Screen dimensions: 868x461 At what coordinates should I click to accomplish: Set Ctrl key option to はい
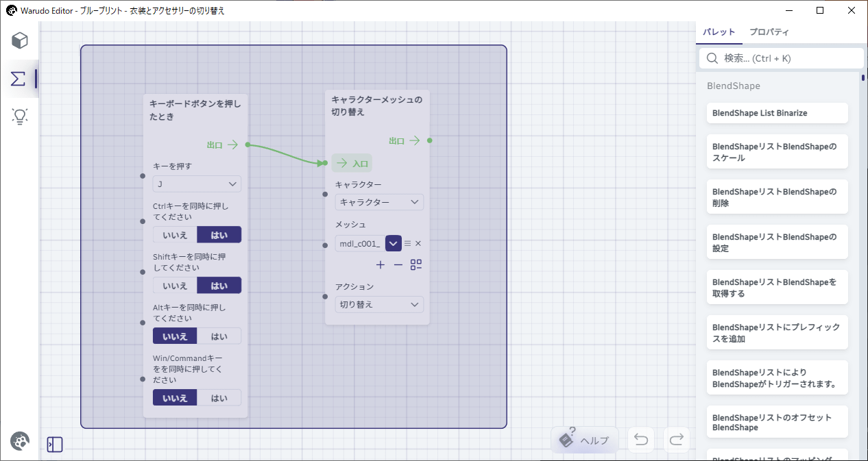pyautogui.click(x=219, y=235)
